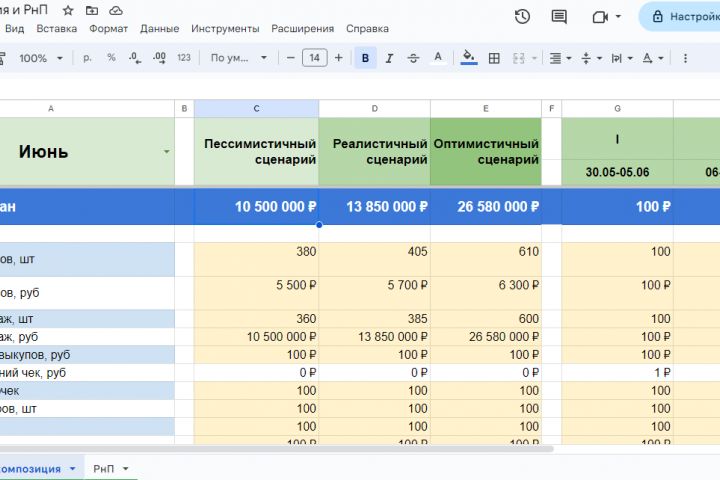Screen dimensions: 720x480
Task: Open text wrapping options
Action: tap(622, 58)
